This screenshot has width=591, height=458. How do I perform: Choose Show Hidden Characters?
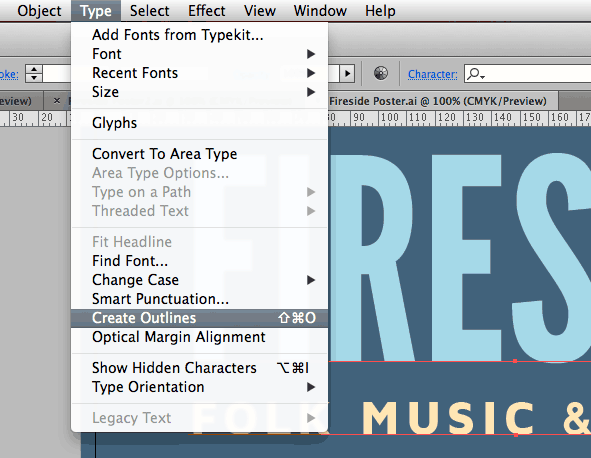199,368
